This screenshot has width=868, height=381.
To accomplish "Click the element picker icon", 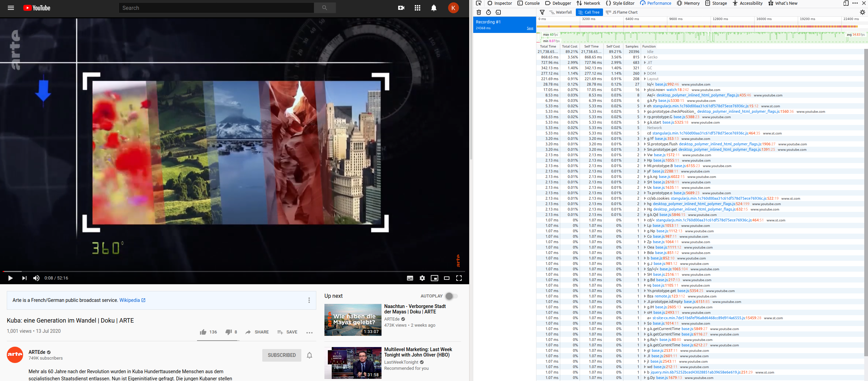I will pyautogui.click(x=479, y=3).
